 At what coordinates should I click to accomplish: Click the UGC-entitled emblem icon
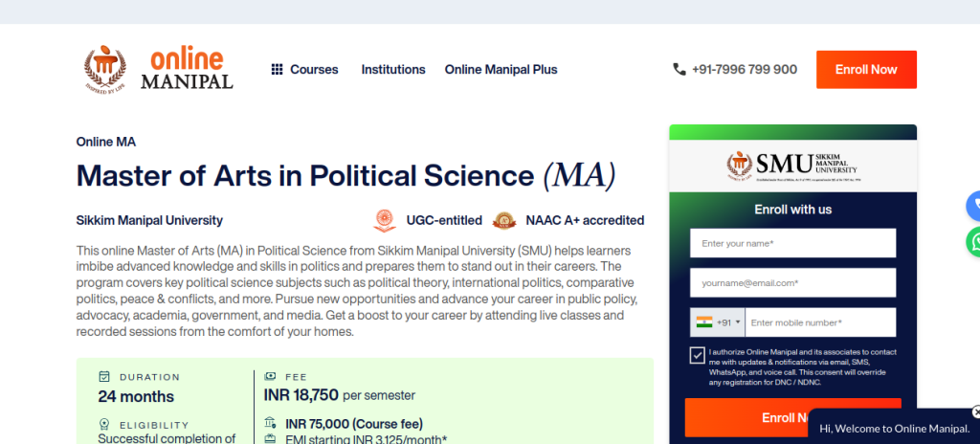[x=385, y=221]
